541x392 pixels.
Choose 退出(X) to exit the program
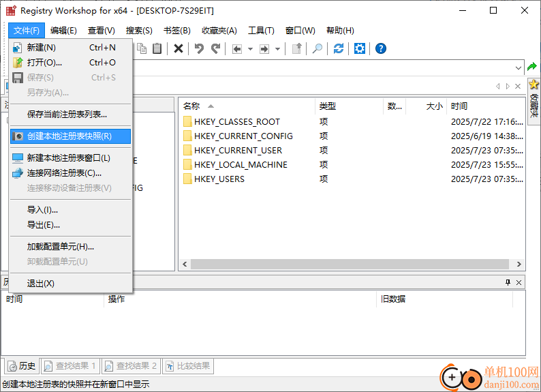point(71,284)
